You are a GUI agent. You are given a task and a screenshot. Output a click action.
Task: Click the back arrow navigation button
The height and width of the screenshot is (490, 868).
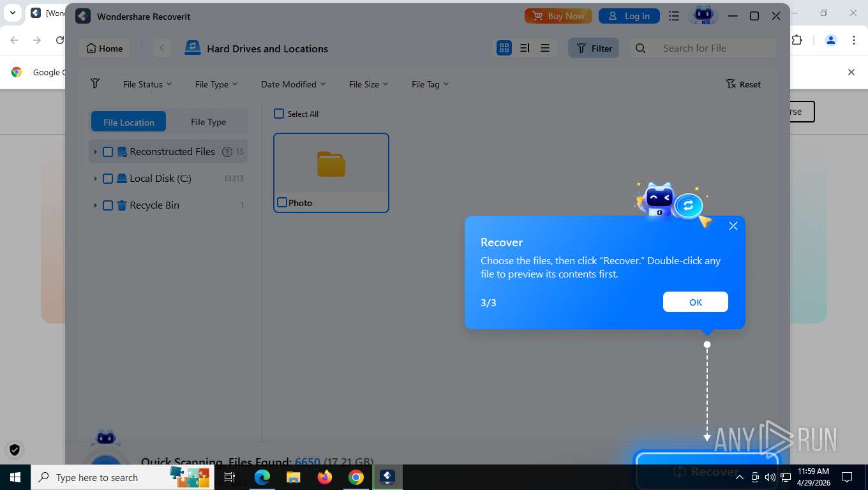tap(162, 48)
